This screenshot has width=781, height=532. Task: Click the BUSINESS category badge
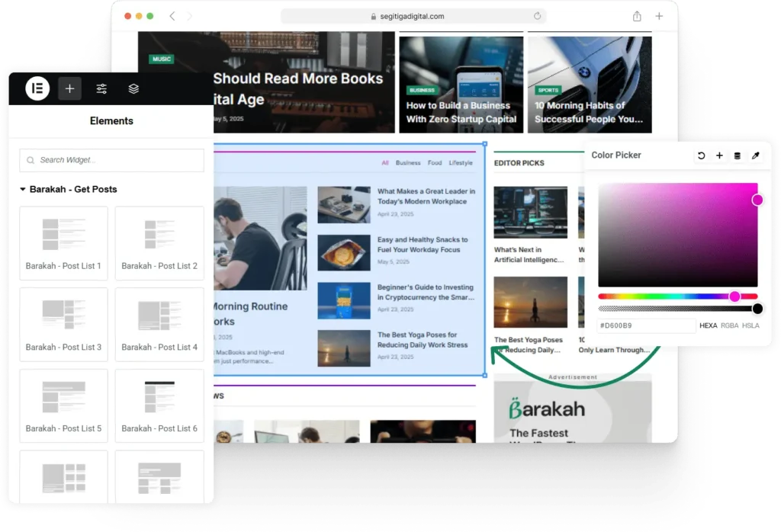pyautogui.click(x=422, y=91)
